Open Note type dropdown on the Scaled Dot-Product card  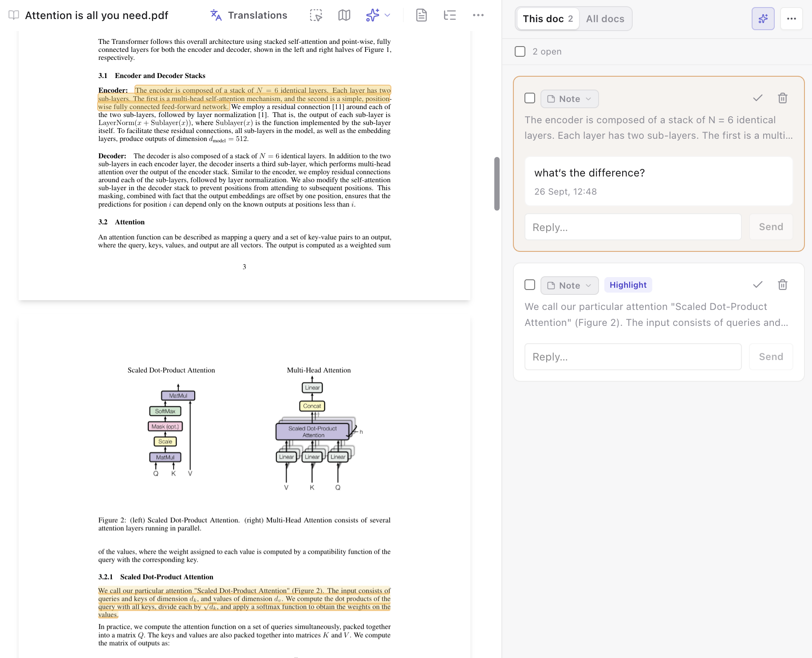pos(570,286)
